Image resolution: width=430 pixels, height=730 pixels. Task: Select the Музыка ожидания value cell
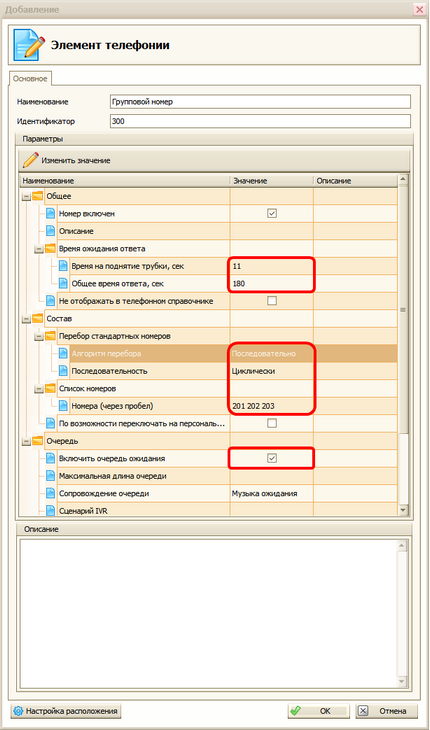(x=271, y=493)
